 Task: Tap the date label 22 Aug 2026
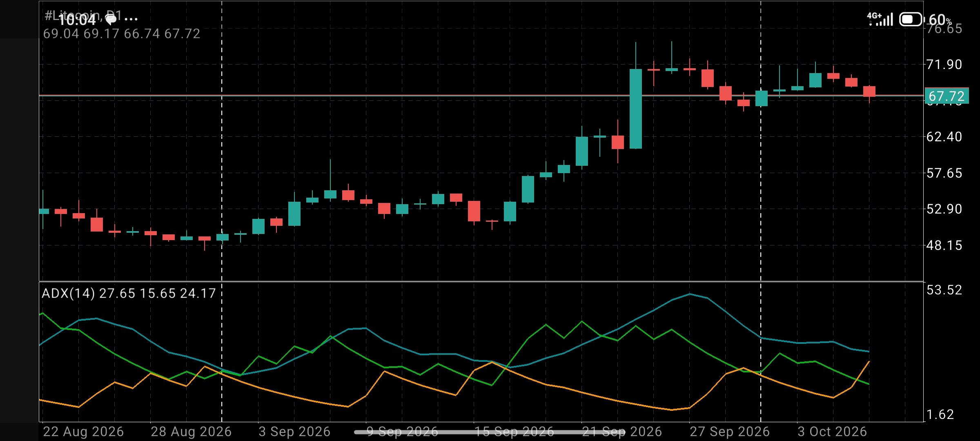coord(83,432)
